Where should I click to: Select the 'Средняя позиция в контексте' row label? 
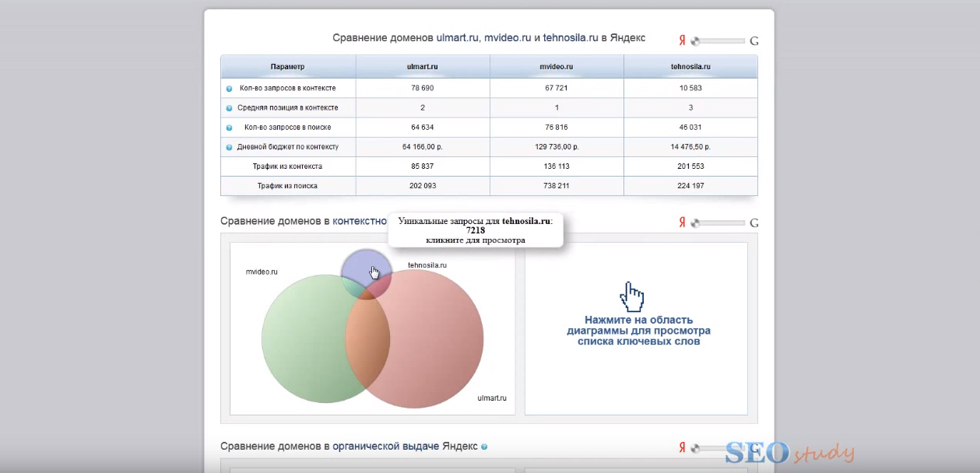pos(287,108)
